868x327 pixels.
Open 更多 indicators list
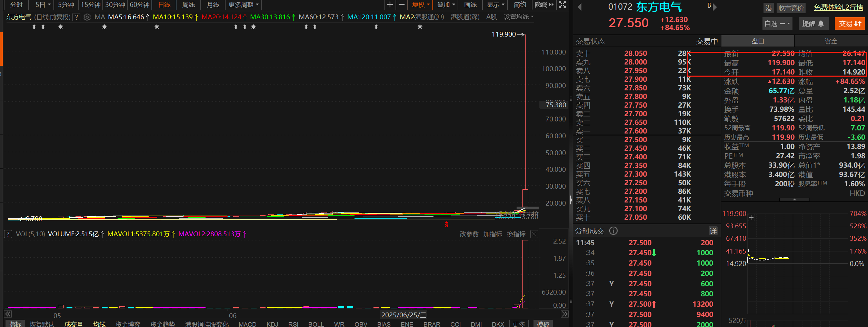pyautogui.click(x=519, y=324)
